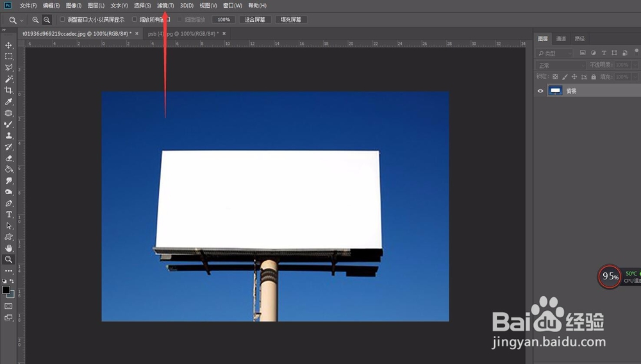Filter layers by adjustment layers icon
Screen dimensions: 641x364
[x=593, y=53]
